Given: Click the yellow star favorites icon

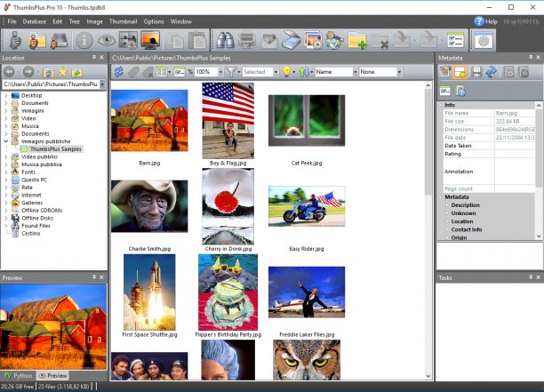Looking at the screenshot, I should 63,72.
